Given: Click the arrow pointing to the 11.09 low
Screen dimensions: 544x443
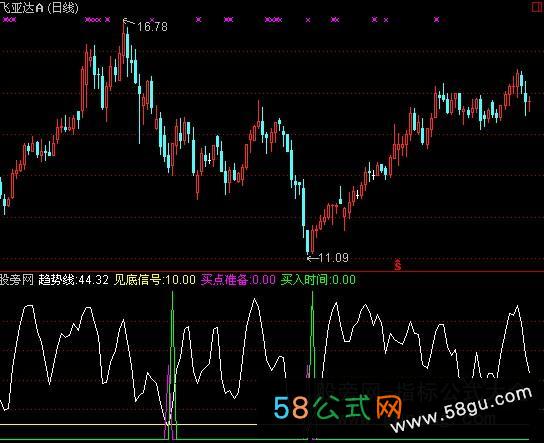Looking at the screenshot, I should pos(313,258).
